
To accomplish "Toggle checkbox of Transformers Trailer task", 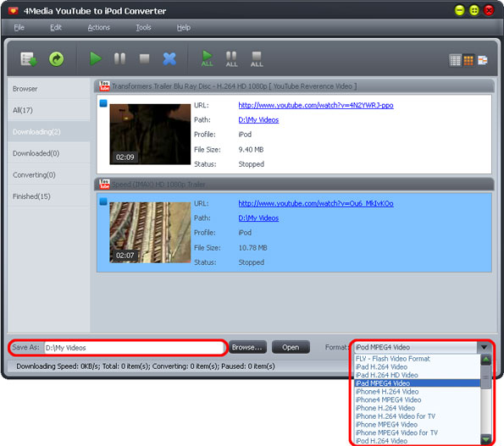I will tap(103, 103).
